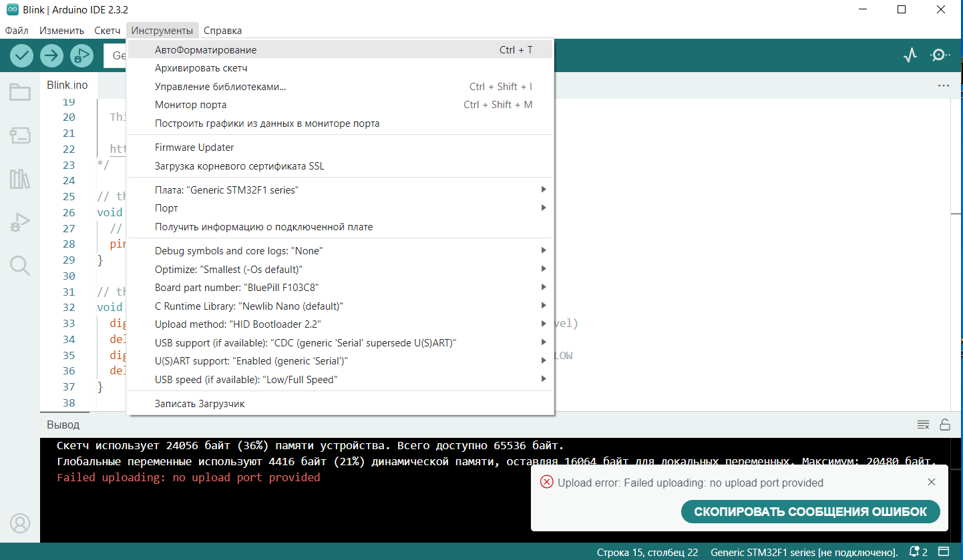Click СКОПИРОВАТЬ СООБЩЕНИЯ ОШИБОК button
The image size is (963, 560).
coord(811,512)
